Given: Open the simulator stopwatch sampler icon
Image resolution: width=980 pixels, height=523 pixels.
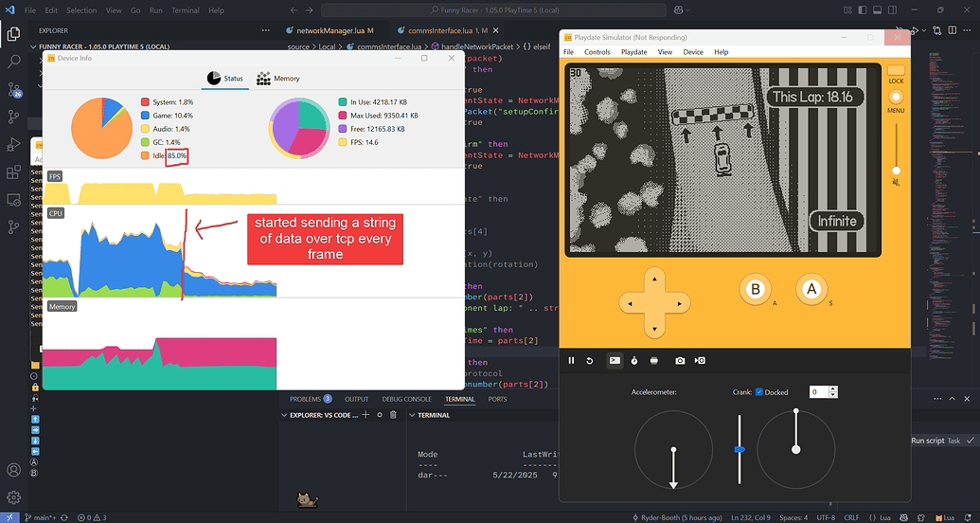Looking at the screenshot, I should pos(633,360).
